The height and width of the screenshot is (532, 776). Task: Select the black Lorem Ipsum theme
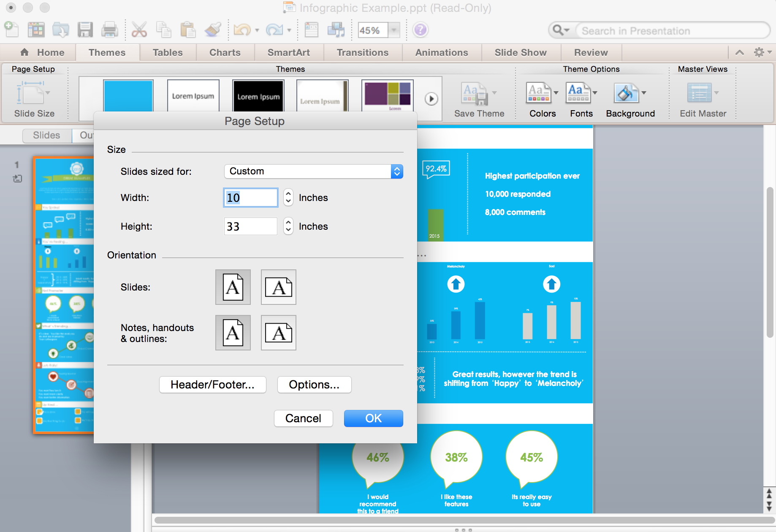coord(258,96)
